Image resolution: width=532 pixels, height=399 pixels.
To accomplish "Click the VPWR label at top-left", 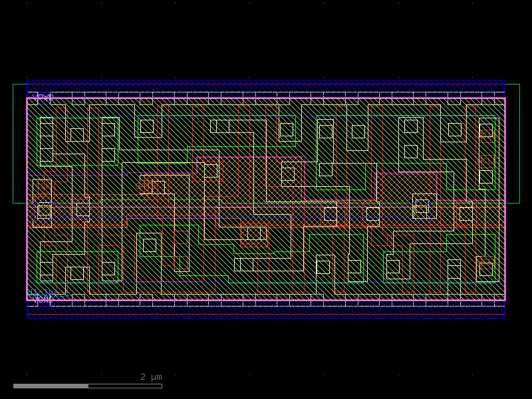I will [43, 97].
